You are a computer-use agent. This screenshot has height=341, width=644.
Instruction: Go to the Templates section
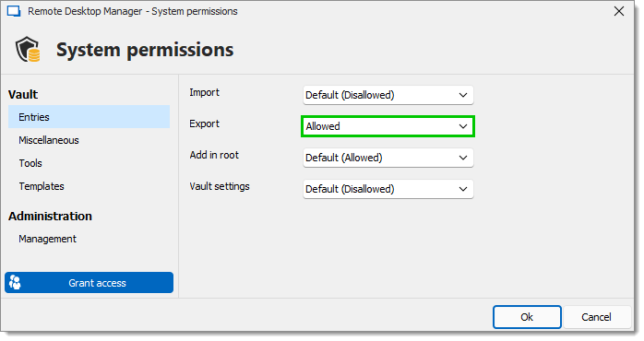42,186
